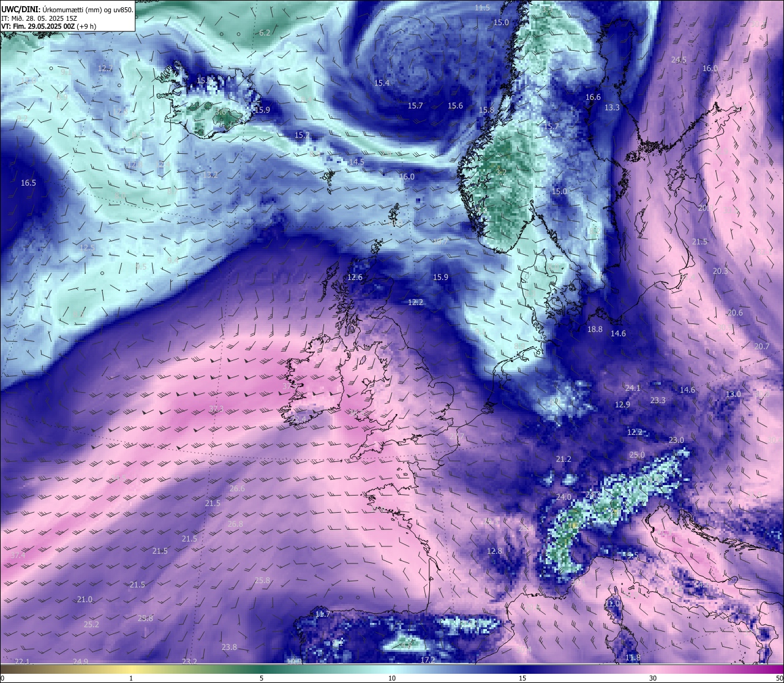Pick the '15' tick on the color scale
Screen dimensions: 784x683
pyautogui.click(x=522, y=678)
